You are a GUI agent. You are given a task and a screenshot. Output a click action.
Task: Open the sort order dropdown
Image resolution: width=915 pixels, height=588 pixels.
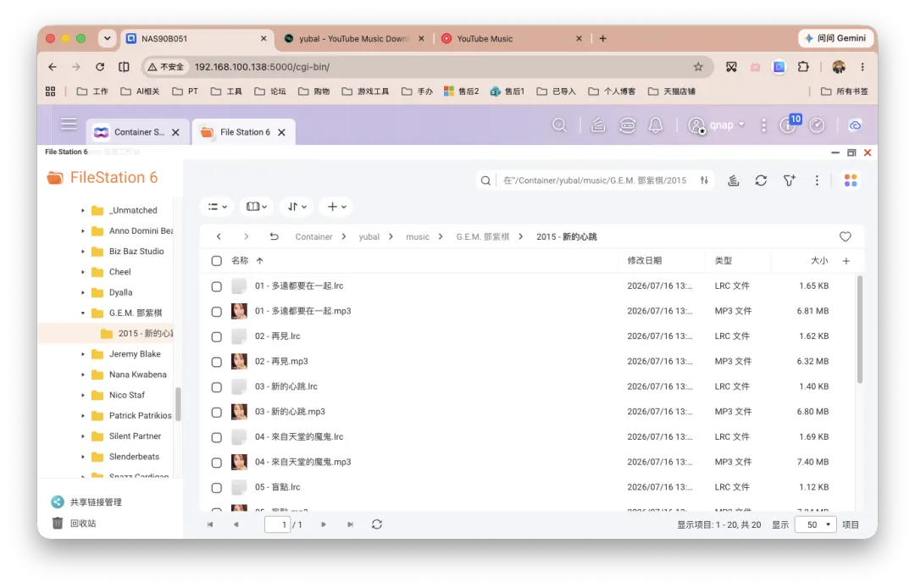tap(297, 207)
